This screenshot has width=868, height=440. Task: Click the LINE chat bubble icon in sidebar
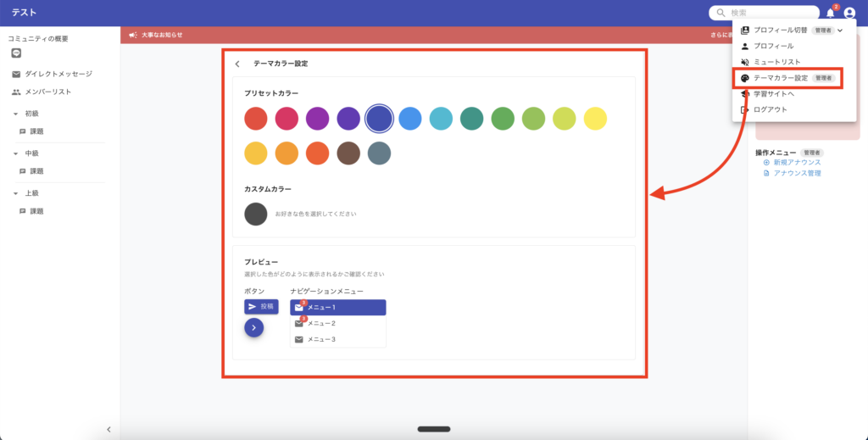click(16, 53)
